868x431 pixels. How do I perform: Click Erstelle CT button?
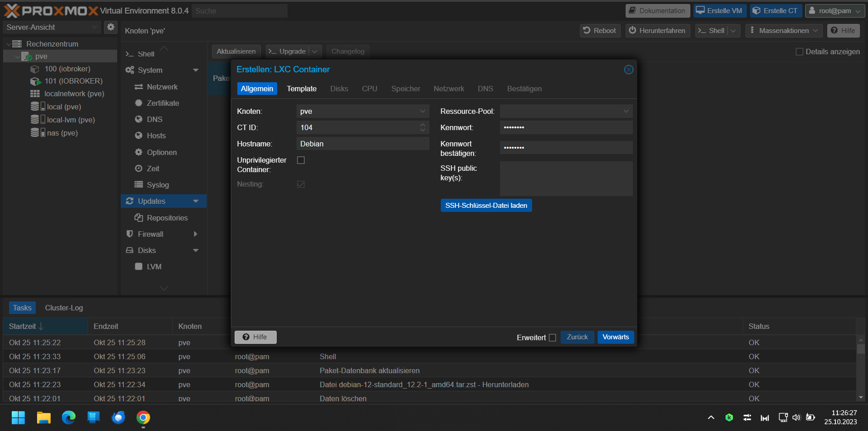click(x=776, y=11)
